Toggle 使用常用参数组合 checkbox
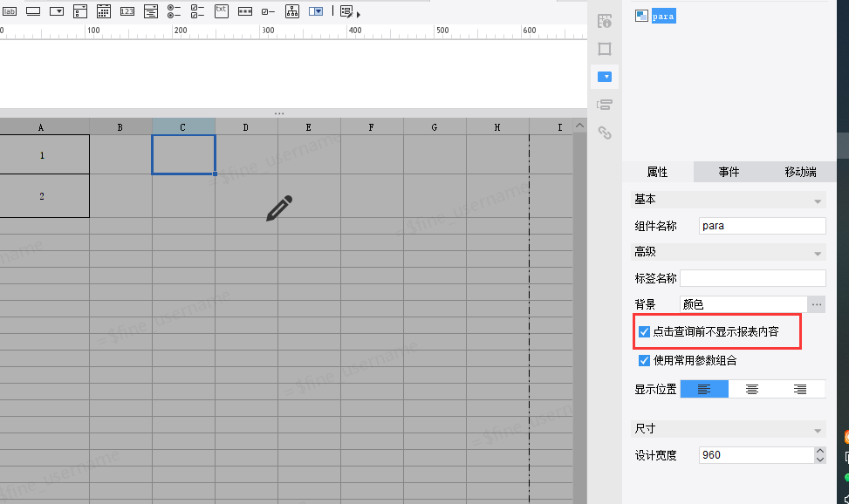Viewport: 849px width, 504px height. 644,360
